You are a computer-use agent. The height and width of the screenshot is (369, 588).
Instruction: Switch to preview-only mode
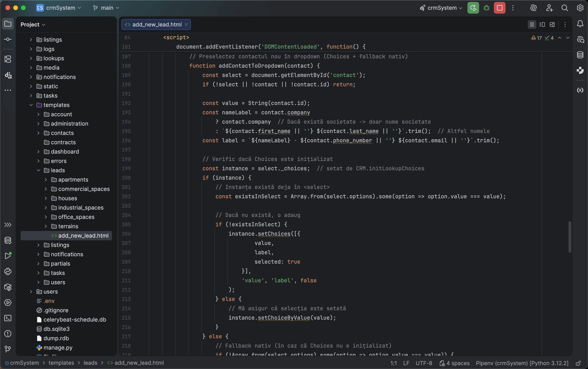click(x=552, y=24)
